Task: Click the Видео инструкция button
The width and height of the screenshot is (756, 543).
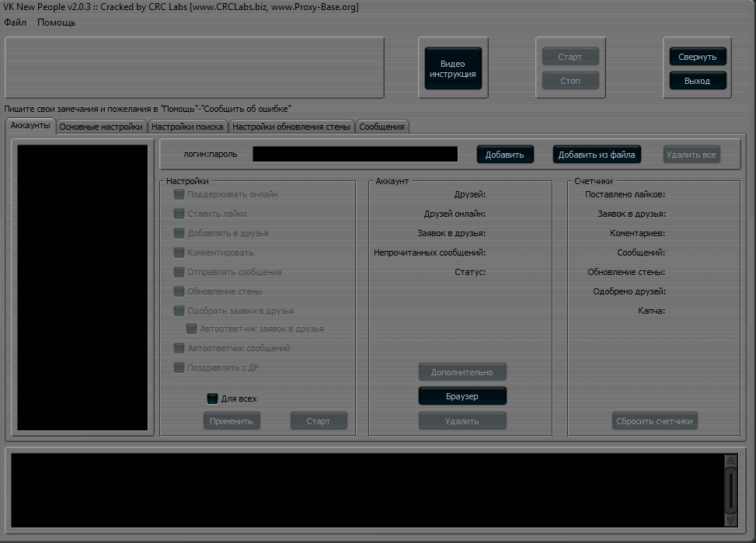Action: click(x=453, y=68)
